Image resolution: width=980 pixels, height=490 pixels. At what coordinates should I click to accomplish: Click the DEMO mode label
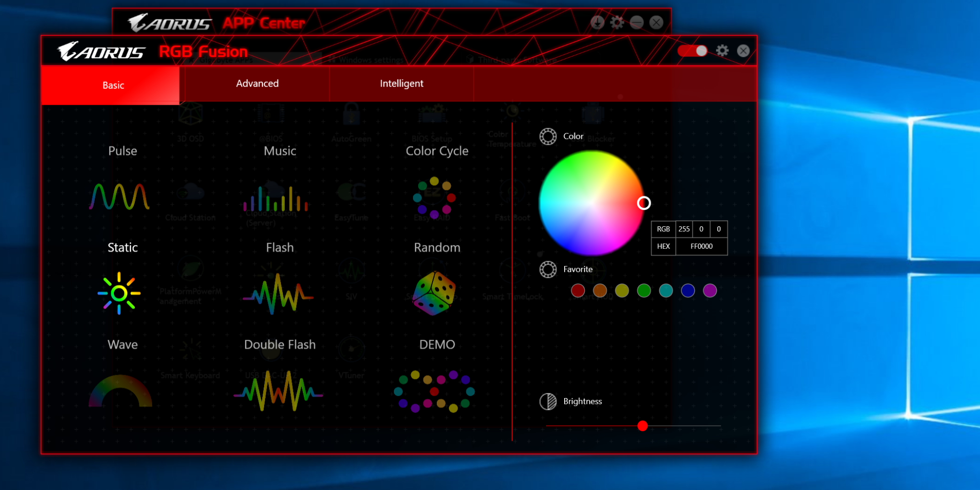coord(437,345)
